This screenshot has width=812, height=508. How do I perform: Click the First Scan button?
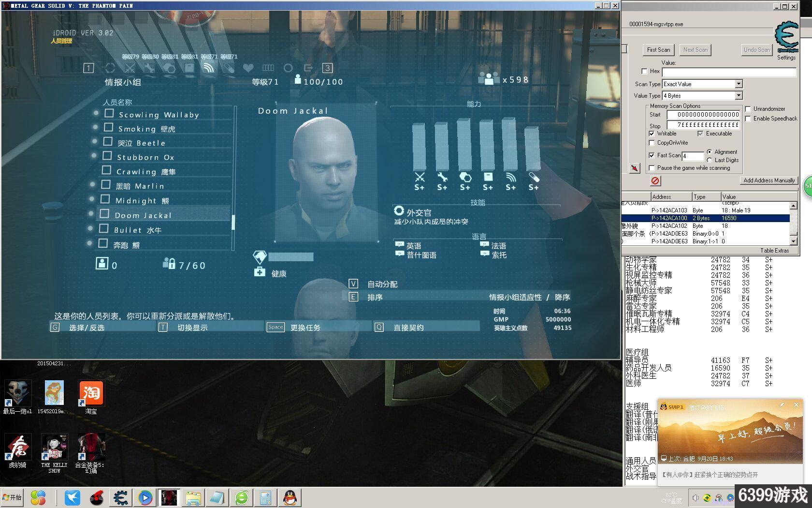pos(658,50)
